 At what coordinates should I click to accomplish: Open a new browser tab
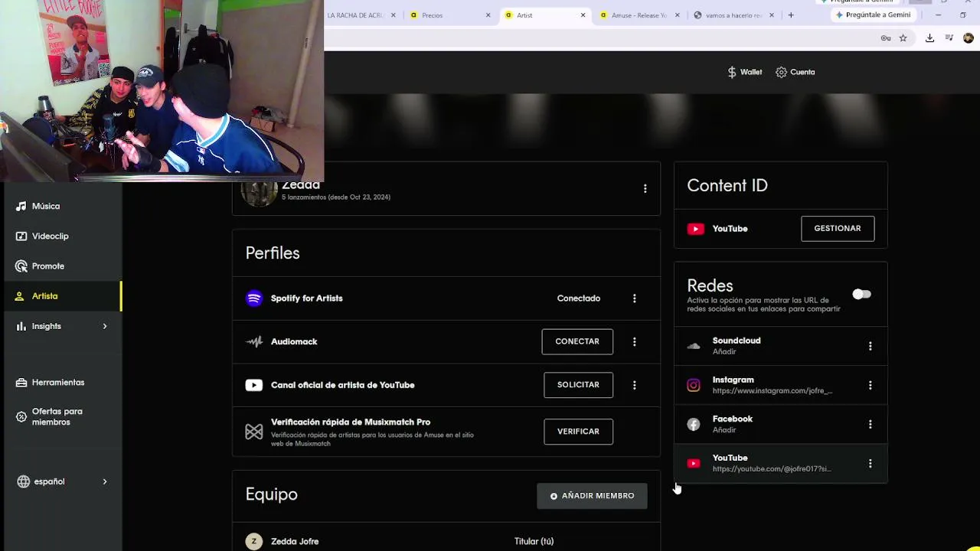(791, 15)
